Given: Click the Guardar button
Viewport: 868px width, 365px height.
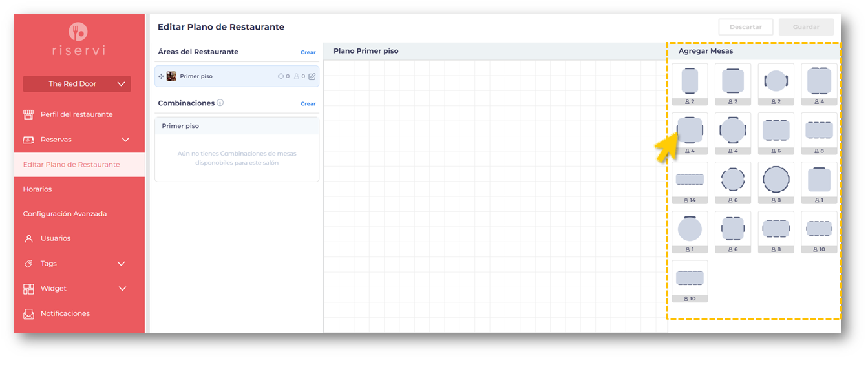Looking at the screenshot, I should [x=806, y=27].
